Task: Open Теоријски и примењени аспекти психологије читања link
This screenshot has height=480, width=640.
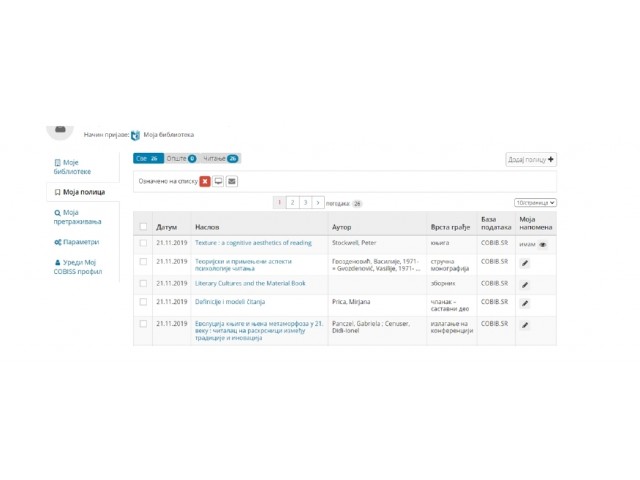Action: point(243,265)
